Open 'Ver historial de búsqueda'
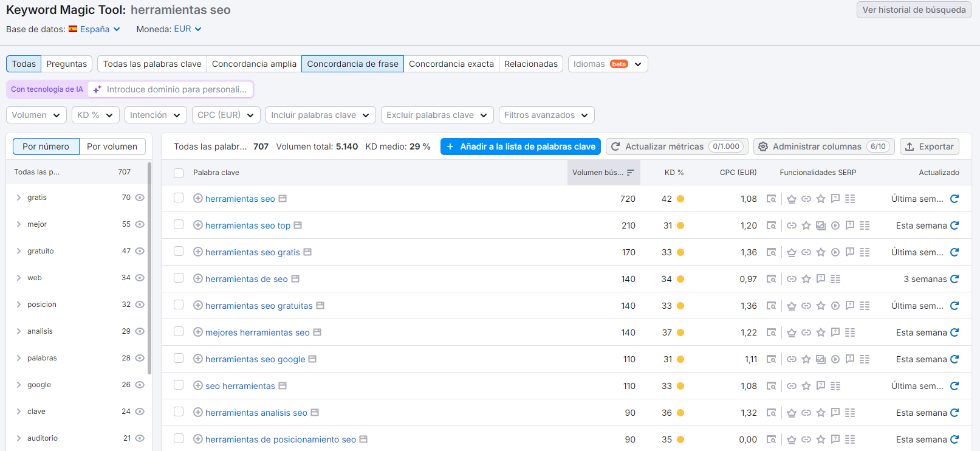This screenshot has width=980, height=451. click(x=914, y=10)
